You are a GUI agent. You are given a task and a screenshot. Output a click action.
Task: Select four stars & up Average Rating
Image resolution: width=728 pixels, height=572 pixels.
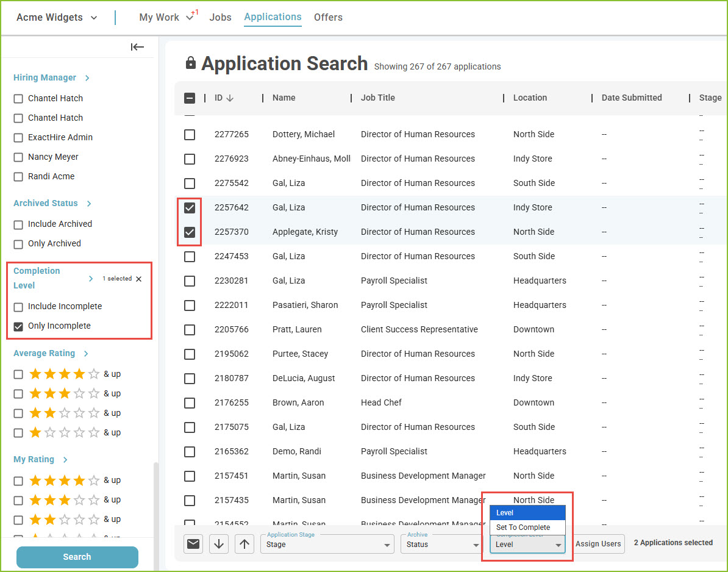point(18,374)
